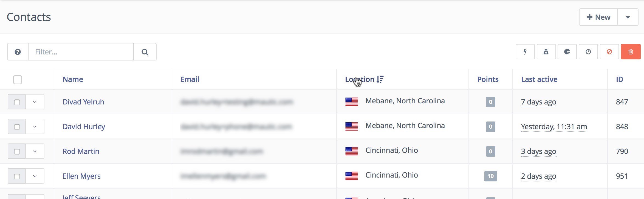Image resolution: width=644 pixels, height=199 pixels.
Task: Select the quick add contact lightning icon
Action: (x=525, y=52)
